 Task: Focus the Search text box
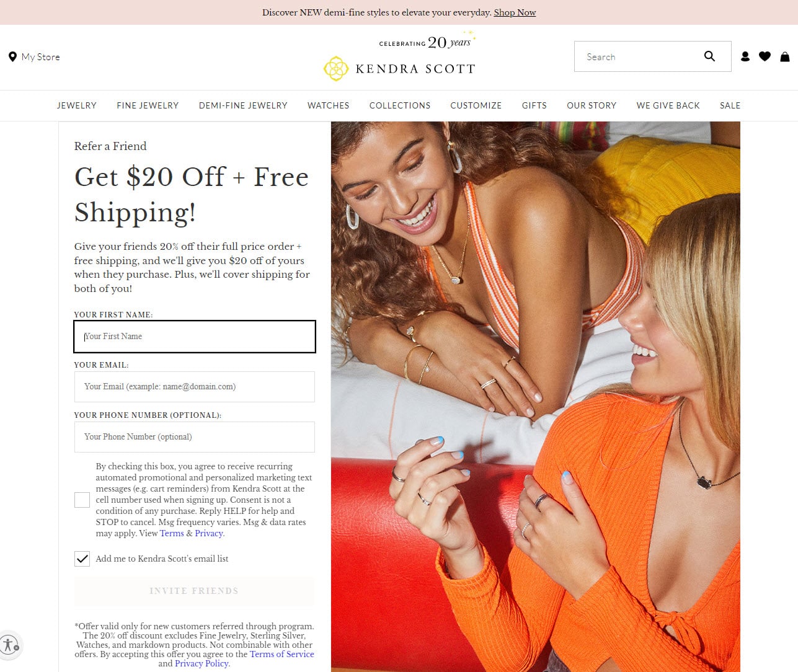pos(639,56)
